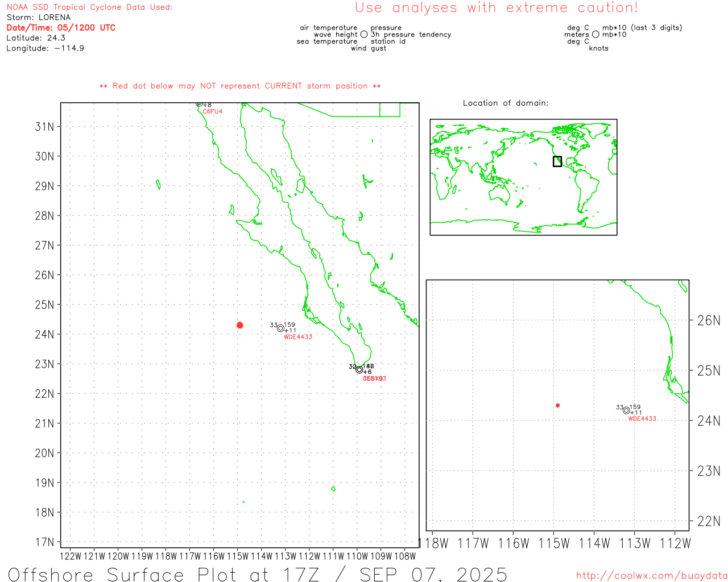Click the 31N latitude label on main map
This screenshot has height=582, width=728.
tap(44, 126)
